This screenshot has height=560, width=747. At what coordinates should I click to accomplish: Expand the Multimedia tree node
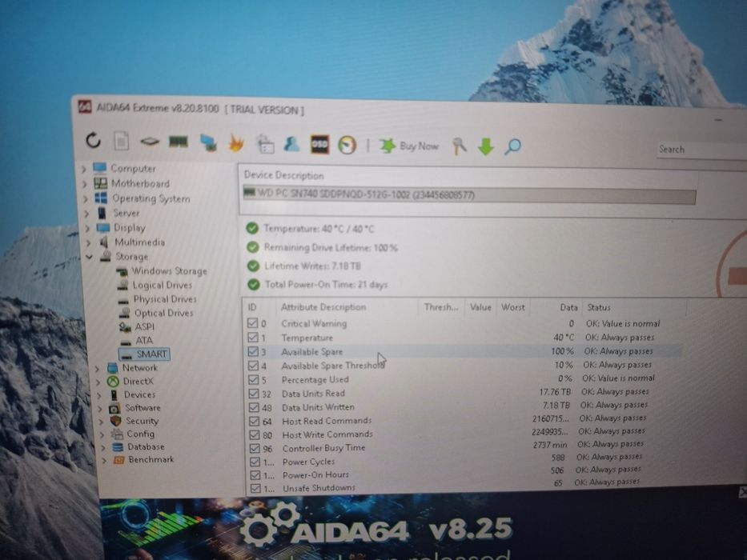pyautogui.click(x=89, y=242)
